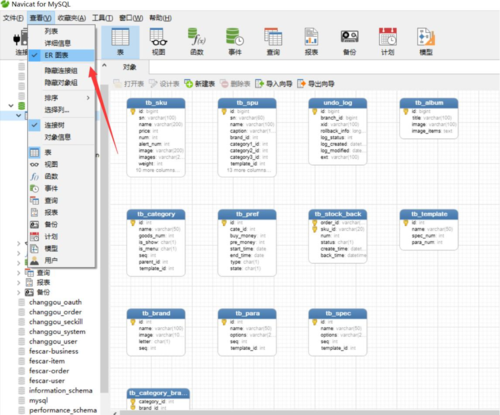The width and height of the screenshot is (500, 415).
Task: Open the 函数 f(x) toolbar icon
Action: point(197,42)
